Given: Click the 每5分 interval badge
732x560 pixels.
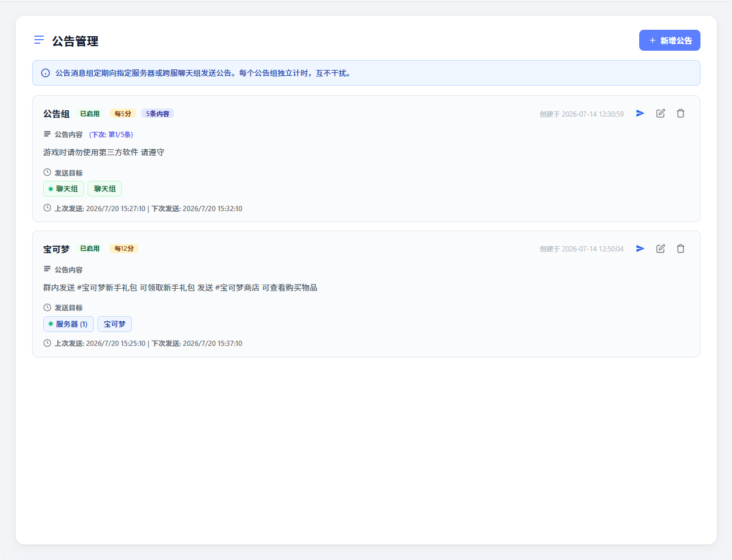Looking at the screenshot, I should pos(123,114).
